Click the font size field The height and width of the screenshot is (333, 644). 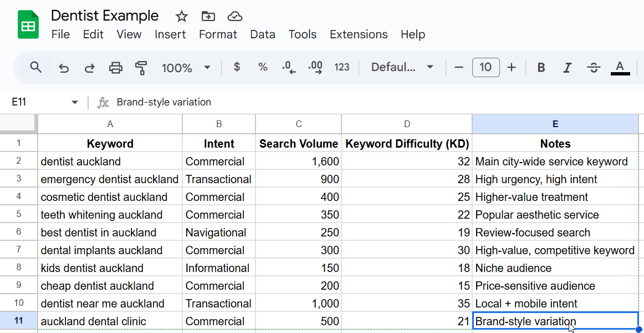click(x=485, y=67)
